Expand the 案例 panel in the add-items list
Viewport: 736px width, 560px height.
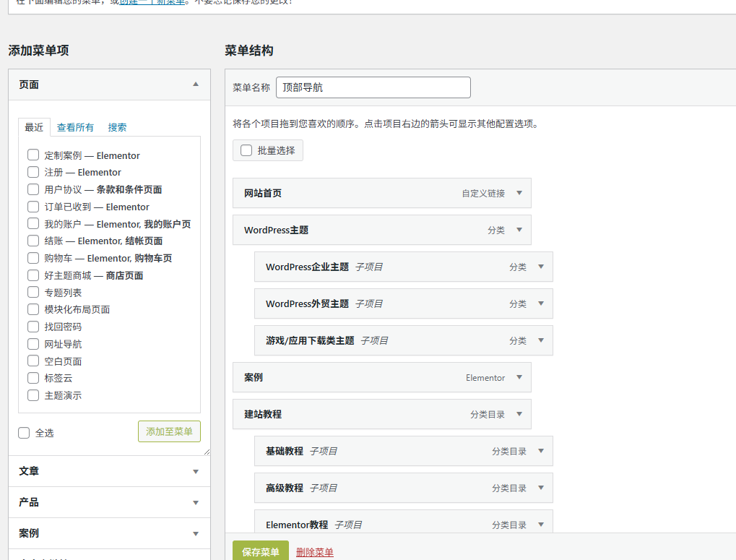tap(196, 534)
